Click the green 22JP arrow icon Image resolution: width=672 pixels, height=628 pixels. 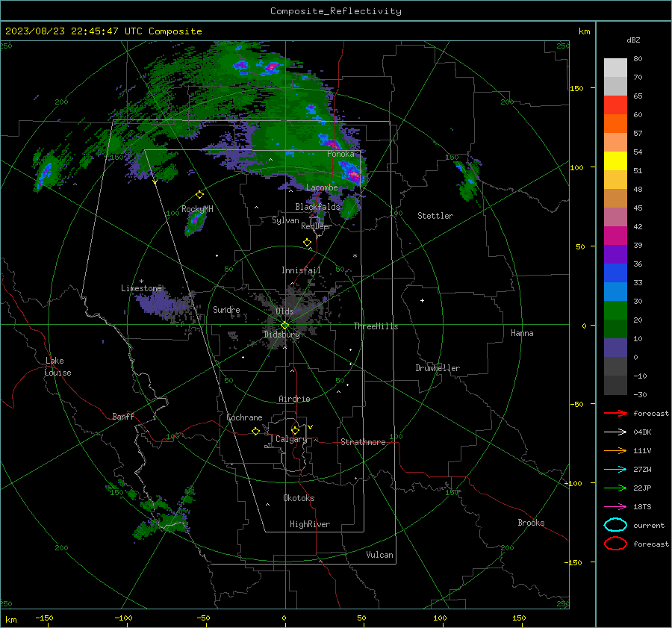(x=615, y=488)
